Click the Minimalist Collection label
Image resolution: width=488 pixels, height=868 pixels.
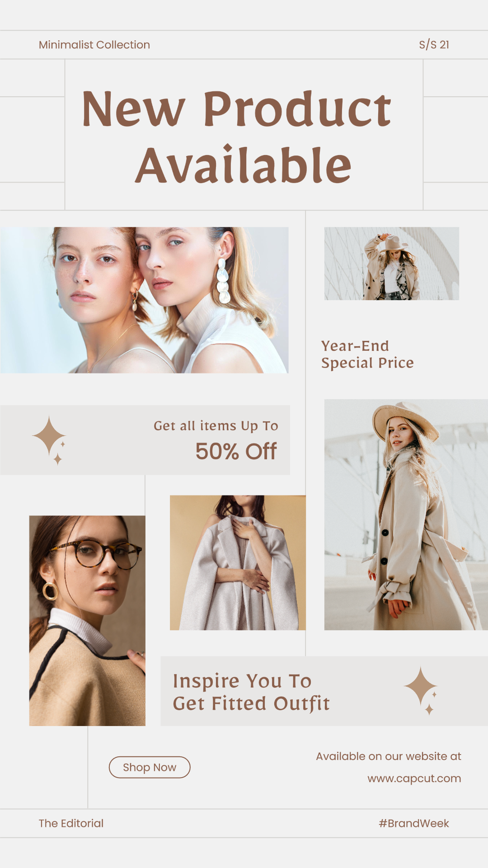click(94, 45)
